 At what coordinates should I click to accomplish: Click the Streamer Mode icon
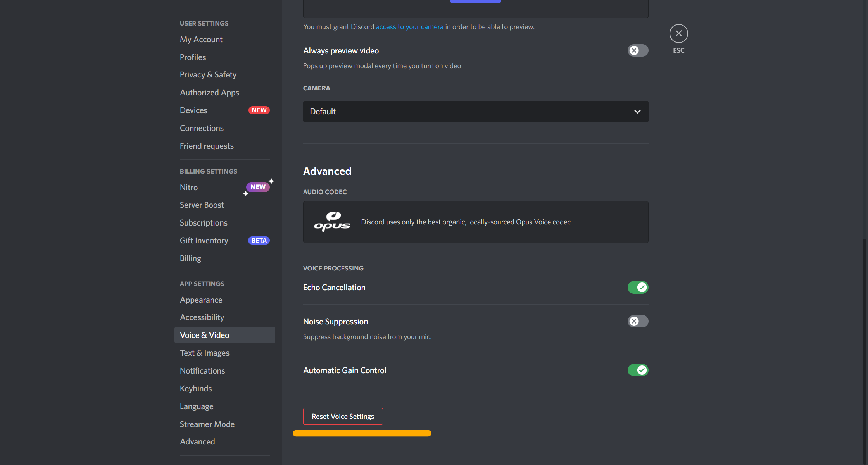coord(207,424)
